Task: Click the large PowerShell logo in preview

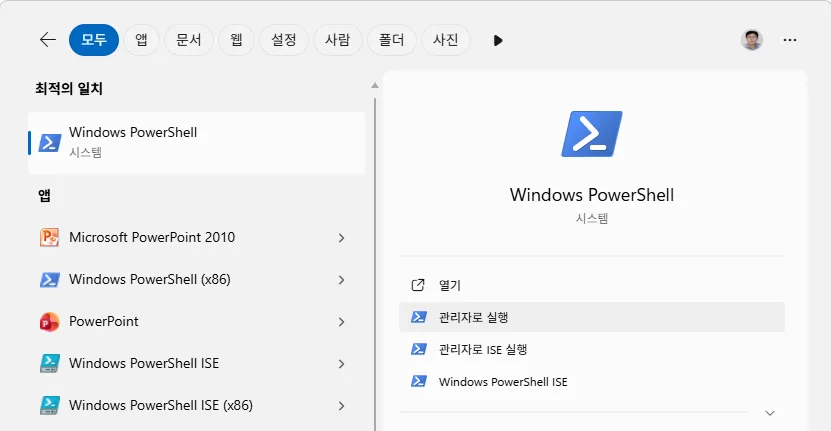Action: [591, 134]
